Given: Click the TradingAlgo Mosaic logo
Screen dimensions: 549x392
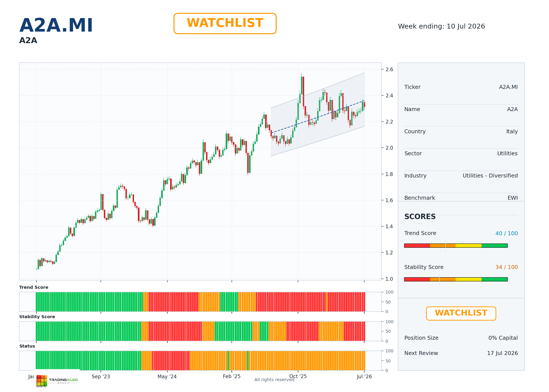Looking at the screenshot, I should (57, 380).
